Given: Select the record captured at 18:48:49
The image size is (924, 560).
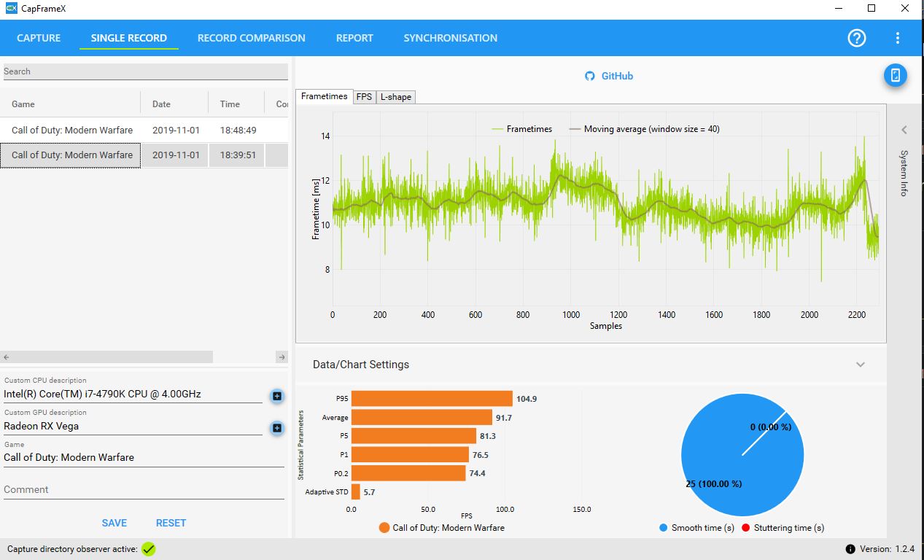Looking at the screenshot, I should click(x=144, y=130).
